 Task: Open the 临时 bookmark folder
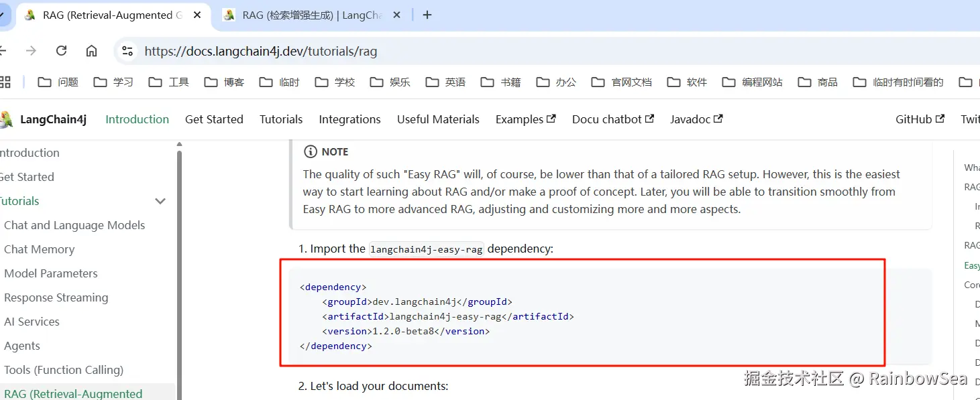click(280, 82)
